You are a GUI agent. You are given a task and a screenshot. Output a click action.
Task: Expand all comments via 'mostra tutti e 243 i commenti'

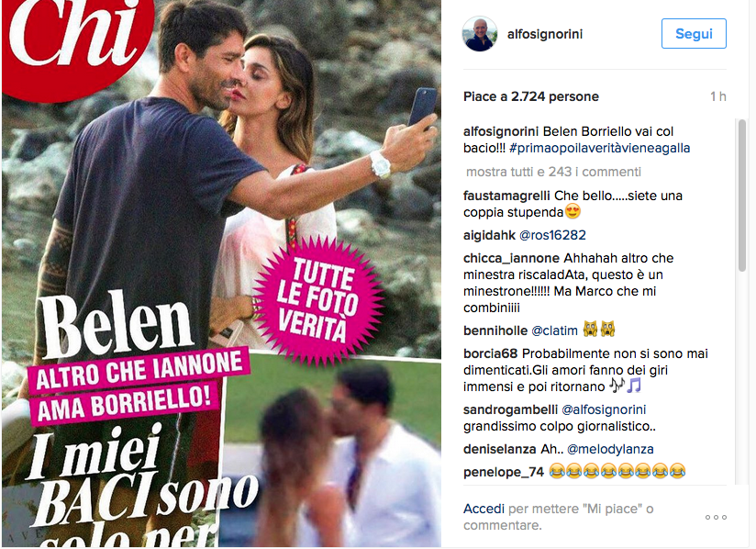(x=553, y=172)
